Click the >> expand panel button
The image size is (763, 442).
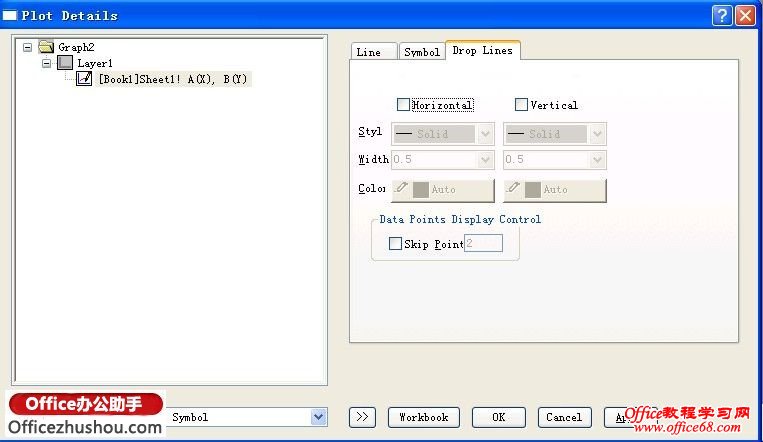pyautogui.click(x=362, y=417)
